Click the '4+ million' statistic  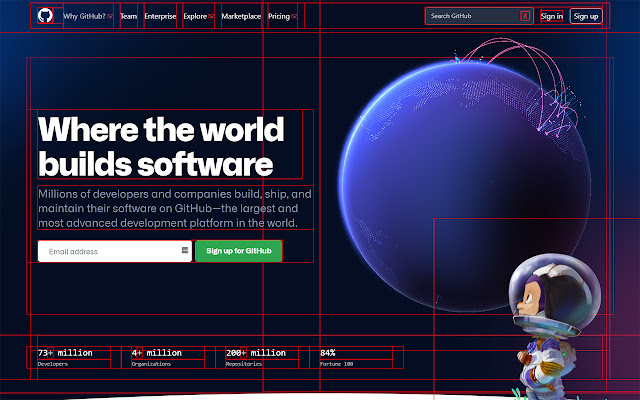click(157, 353)
